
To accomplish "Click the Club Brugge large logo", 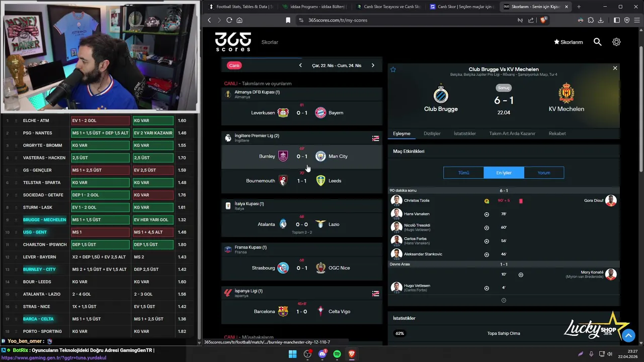I will tap(441, 94).
